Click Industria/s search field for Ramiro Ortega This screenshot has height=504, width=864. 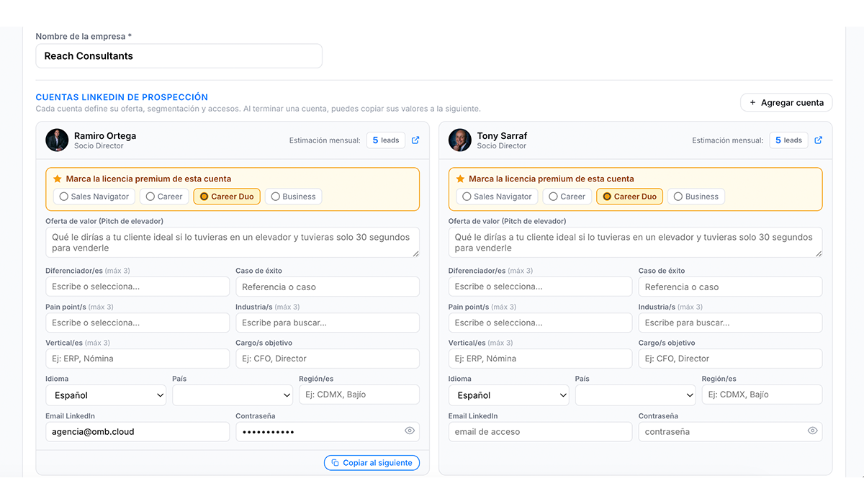coord(328,323)
